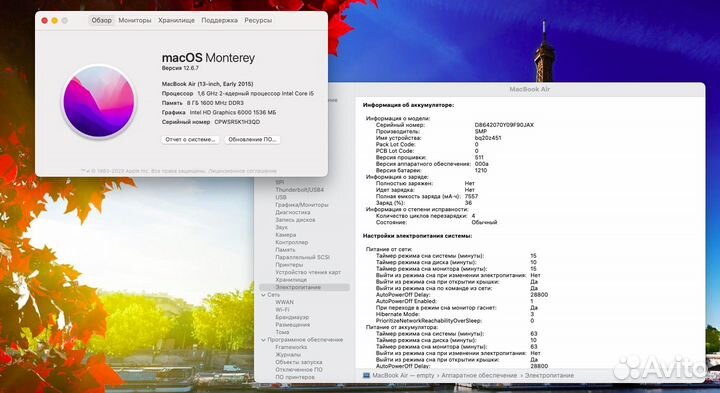This screenshot has width=720, height=393.
Task: Click the Версия 12.6.7 text
Action: pyautogui.click(x=180, y=68)
